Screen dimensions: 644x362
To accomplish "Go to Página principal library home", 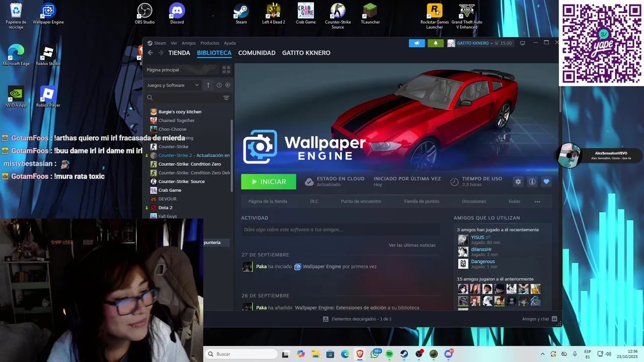I will point(182,70).
